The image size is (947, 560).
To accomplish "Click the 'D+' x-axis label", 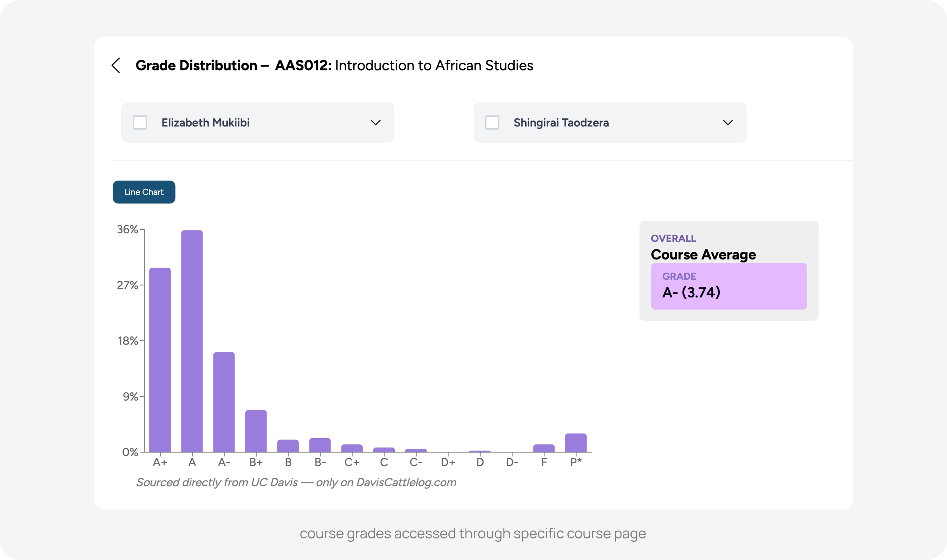I will 448,462.
